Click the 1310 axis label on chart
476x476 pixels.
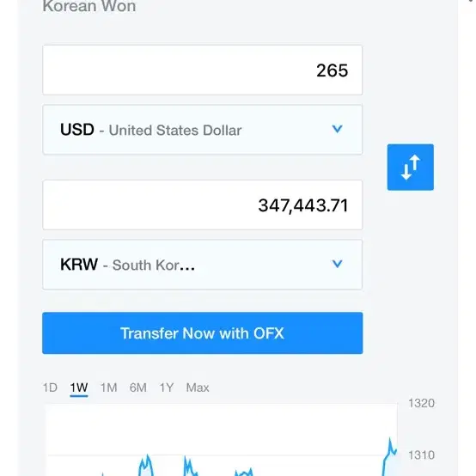(421, 455)
